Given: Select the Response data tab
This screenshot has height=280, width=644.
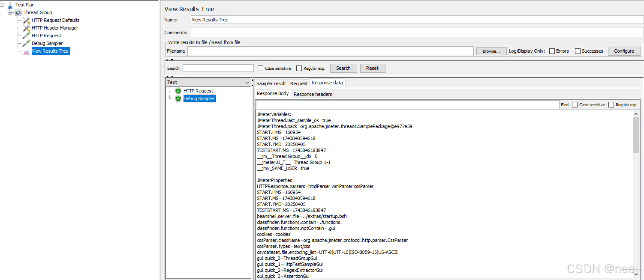Looking at the screenshot, I should (x=327, y=83).
